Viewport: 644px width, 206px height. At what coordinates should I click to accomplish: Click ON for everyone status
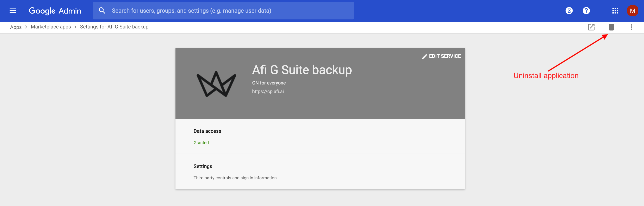tap(269, 83)
